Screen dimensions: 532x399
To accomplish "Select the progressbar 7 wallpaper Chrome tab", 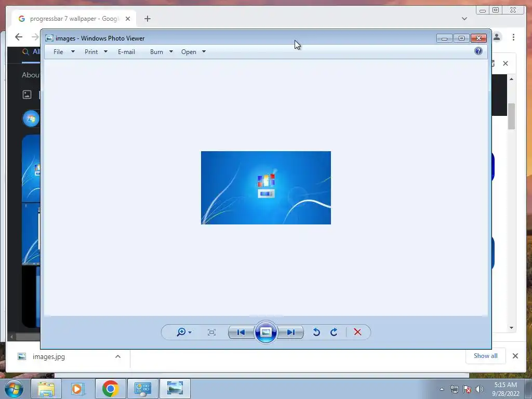I will (74, 19).
